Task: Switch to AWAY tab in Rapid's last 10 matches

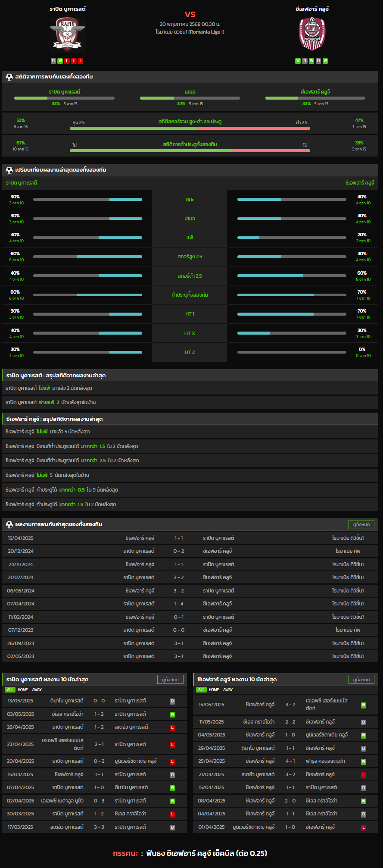Action: tap(37, 690)
